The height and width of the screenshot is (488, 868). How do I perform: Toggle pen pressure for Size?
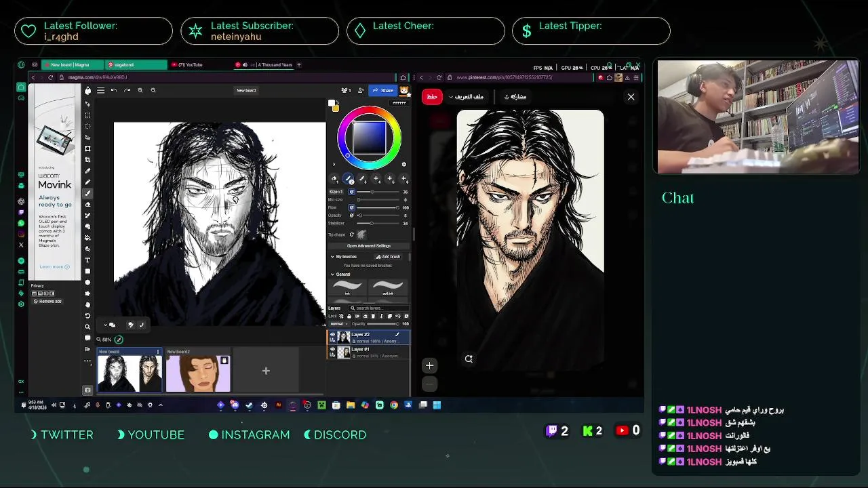351,192
